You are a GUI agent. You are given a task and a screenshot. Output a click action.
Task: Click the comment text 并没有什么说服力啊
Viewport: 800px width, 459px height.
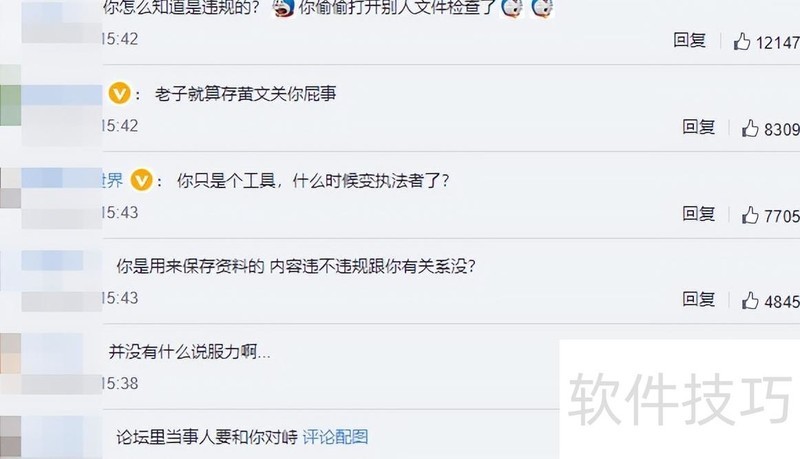(x=189, y=351)
